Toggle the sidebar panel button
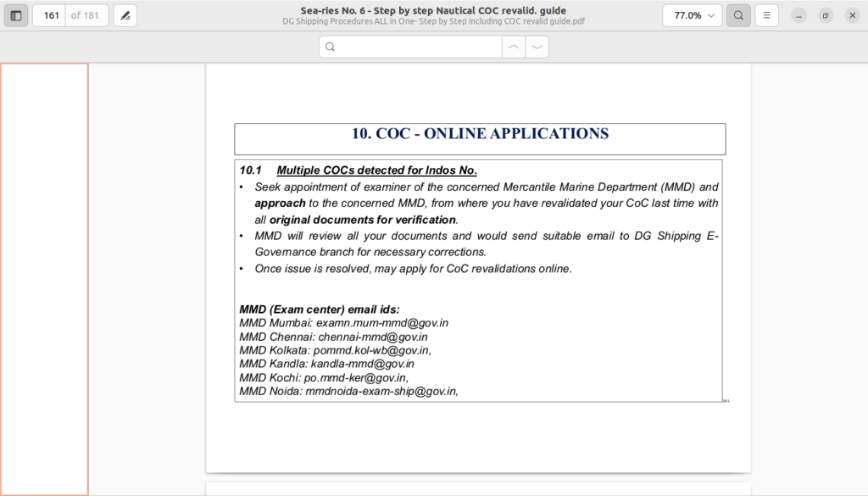 click(x=16, y=15)
